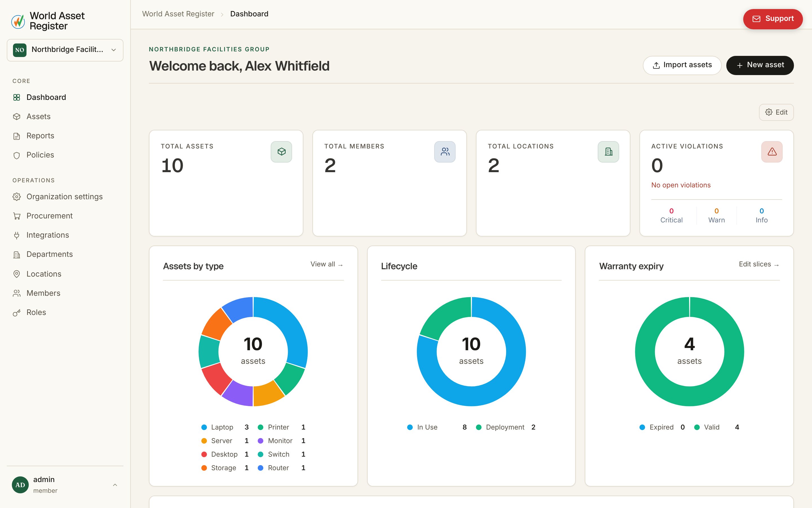Click the plus icon on New asset
The image size is (812, 508).
pyautogui.click(x=740, y=65)
